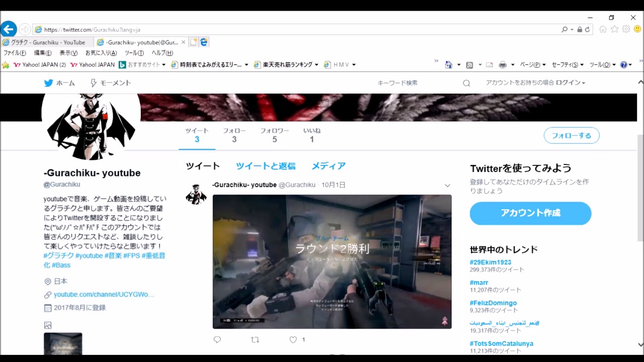Open the 楽天売れ筋ランキング dropdown arrow
This screenshot has height=362, width=644.
click(x=316, y=65)
